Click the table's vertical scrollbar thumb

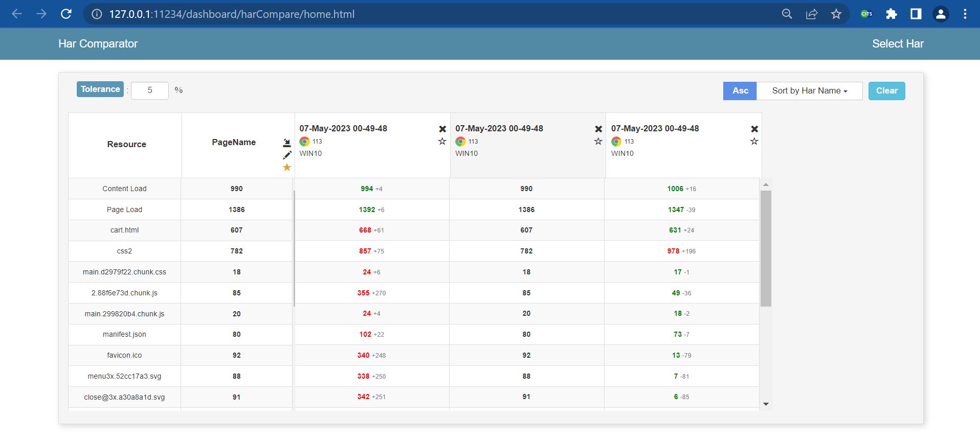(766, 248)
